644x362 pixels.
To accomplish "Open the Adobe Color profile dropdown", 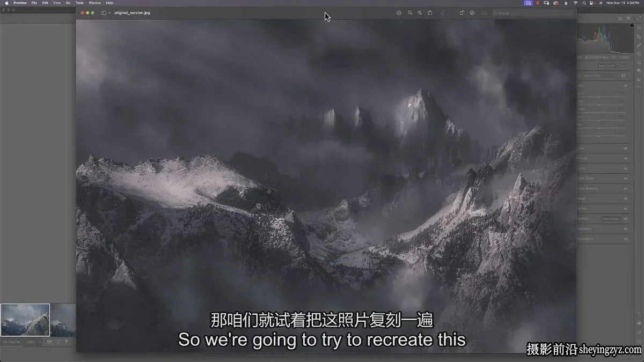I will (599, 76).
